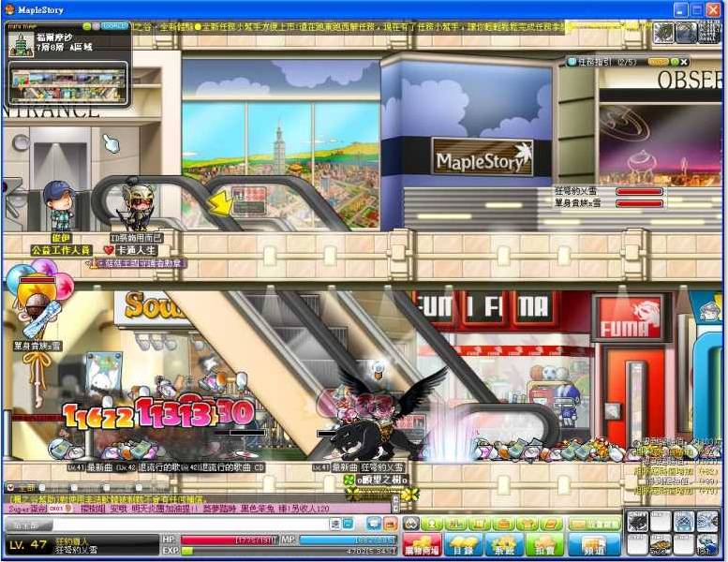Click the LV. 47 level display
The image size is (728, 562).
pyautogui.click(x=28, y=545)
